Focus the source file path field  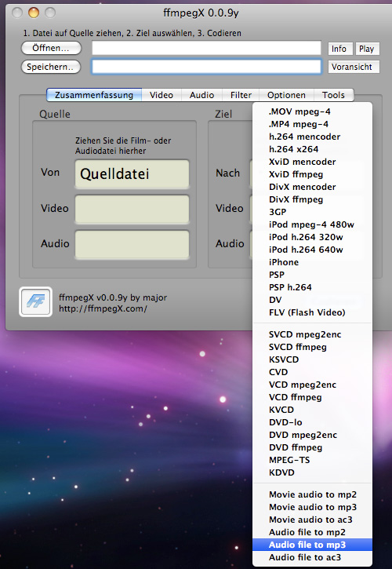coord(206,48)
